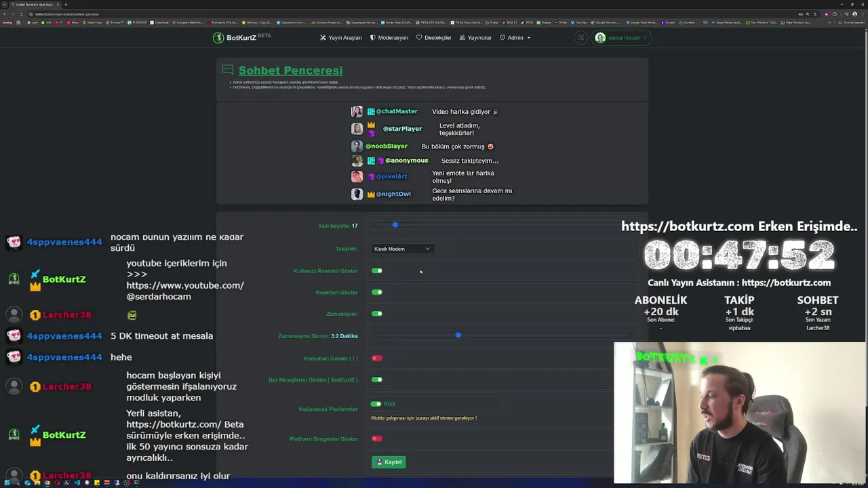Viewport: 868px width, 488px height.
Task: Click the @anonymous username
Action: tap(406, 161)
